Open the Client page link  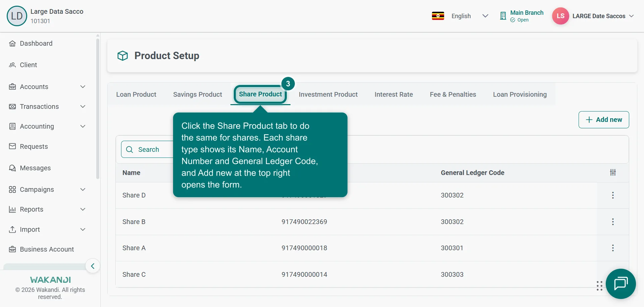coord(29,65)
